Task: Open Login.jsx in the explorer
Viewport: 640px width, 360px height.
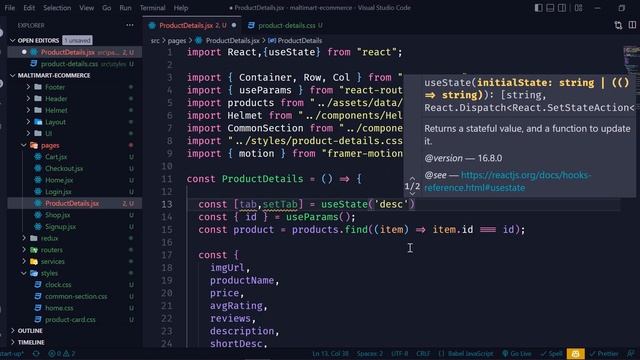Action: tap(58, 192)
